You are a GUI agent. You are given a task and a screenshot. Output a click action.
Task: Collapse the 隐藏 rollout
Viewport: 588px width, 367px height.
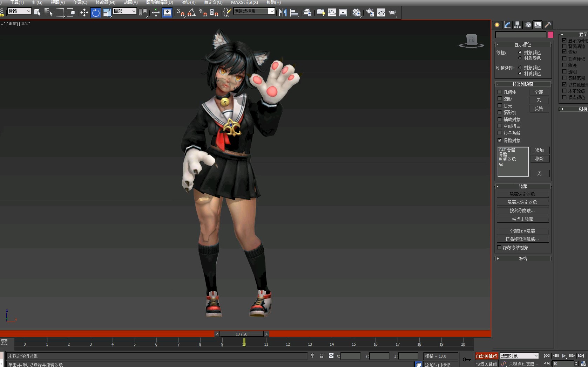coord(523,186)
